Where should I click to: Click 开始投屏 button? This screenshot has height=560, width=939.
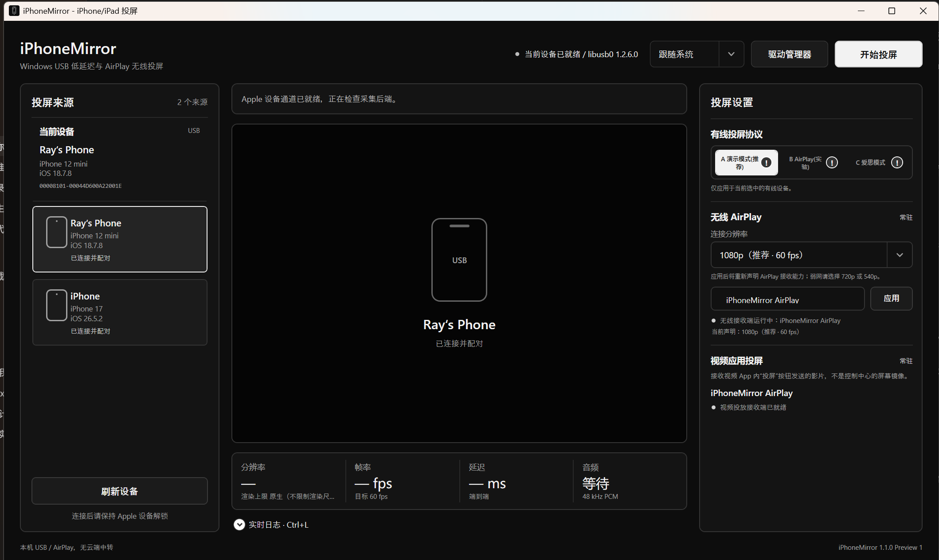pyautogui.click(x=878, y=54)
